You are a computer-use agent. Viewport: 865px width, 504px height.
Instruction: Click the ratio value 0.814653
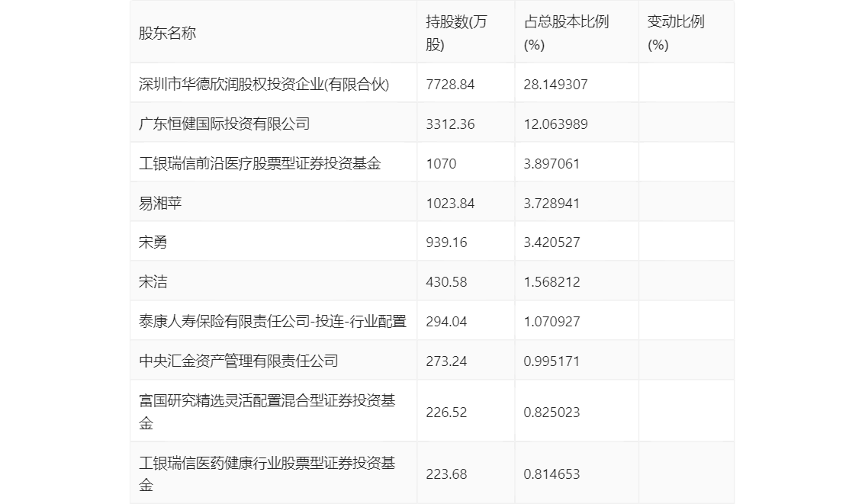pyautogui.click(x=551, y=474)
